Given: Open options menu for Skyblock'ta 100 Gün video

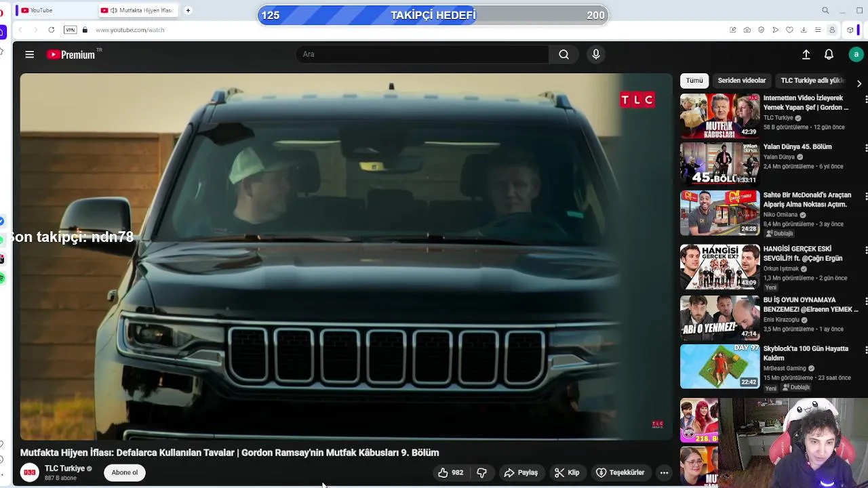Looking at the screenshot, I should tap(865, 350).
